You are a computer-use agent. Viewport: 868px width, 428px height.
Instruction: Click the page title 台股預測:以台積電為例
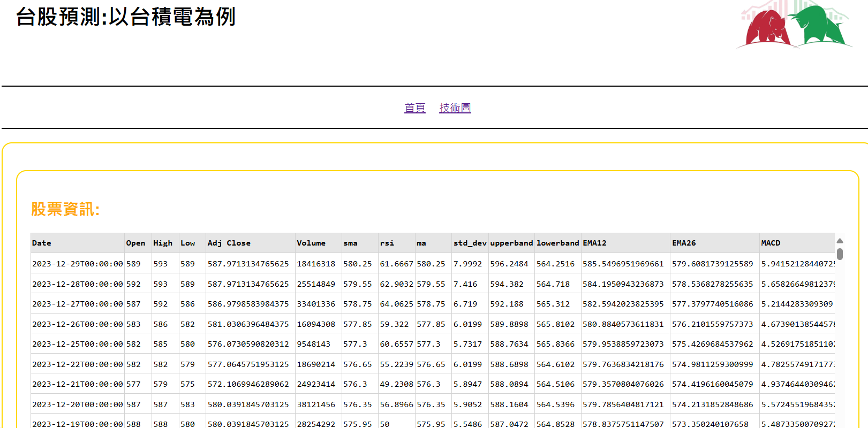point(126,17)
